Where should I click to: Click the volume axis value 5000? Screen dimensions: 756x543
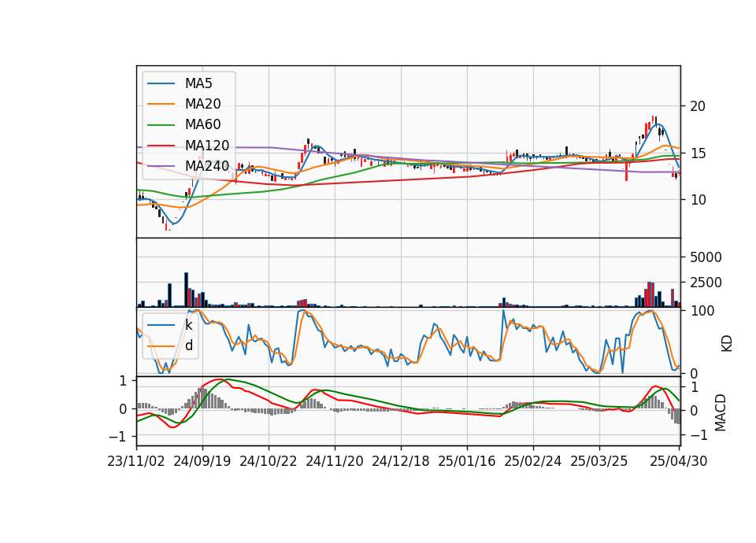[706, 257]
